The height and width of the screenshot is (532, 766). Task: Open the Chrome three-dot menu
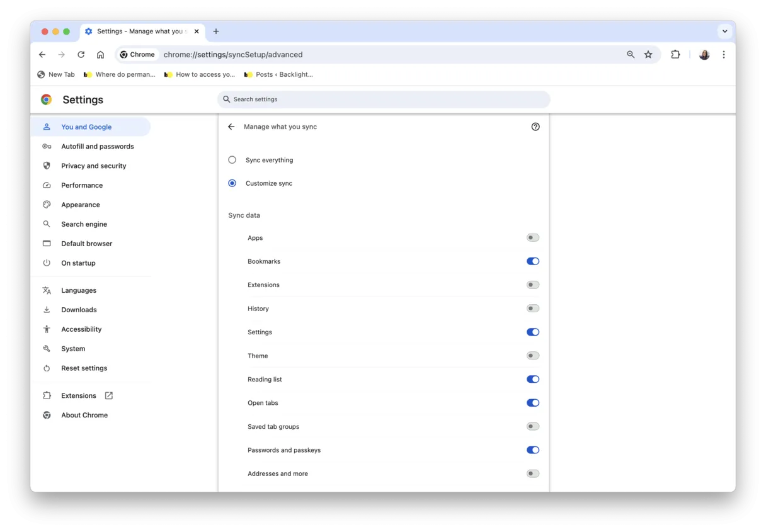tap(724, 55)
